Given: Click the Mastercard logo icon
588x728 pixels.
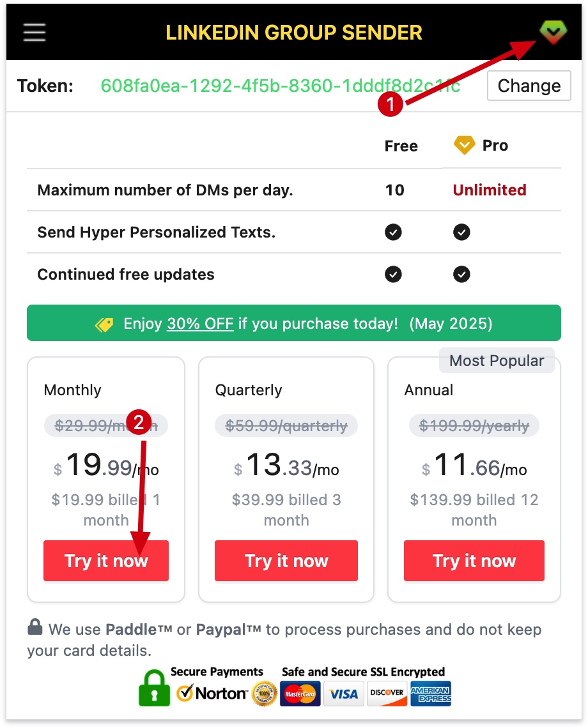Looking at the screenshot, I should tap(300, 694).
